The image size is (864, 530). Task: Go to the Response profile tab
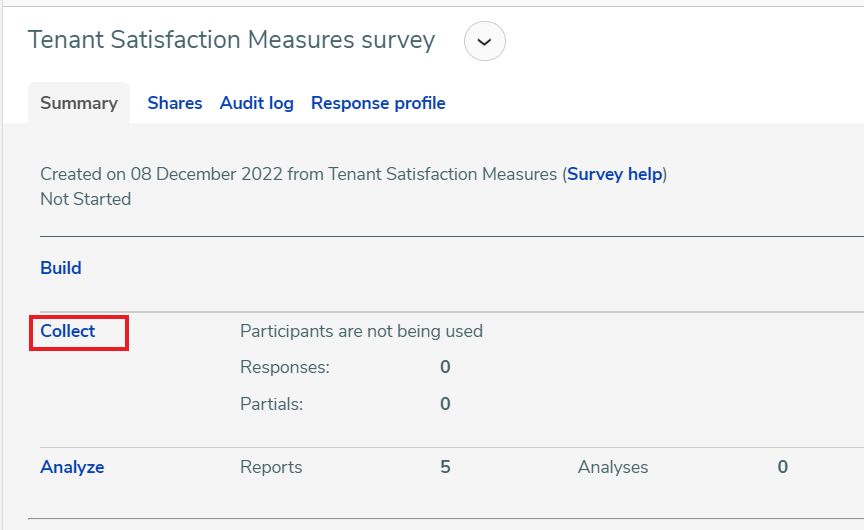click(x=378, y=103)
